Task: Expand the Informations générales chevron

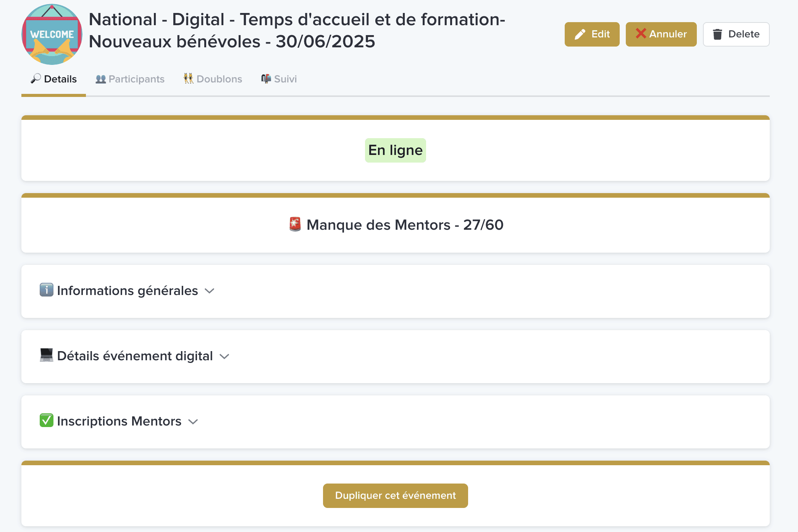Action: (210, 291)
